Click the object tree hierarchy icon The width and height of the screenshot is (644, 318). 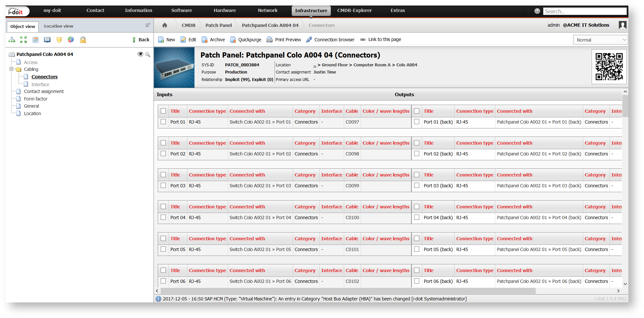[x=12, y=40]
